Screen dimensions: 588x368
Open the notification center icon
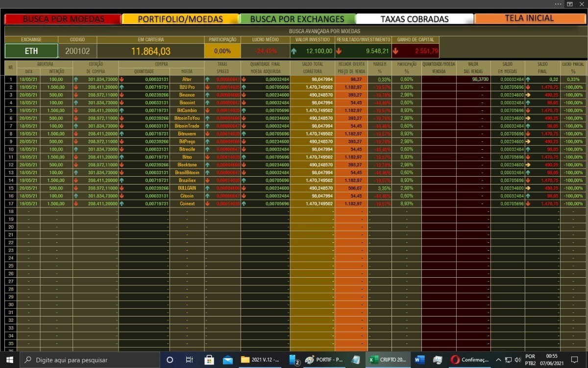574,360
